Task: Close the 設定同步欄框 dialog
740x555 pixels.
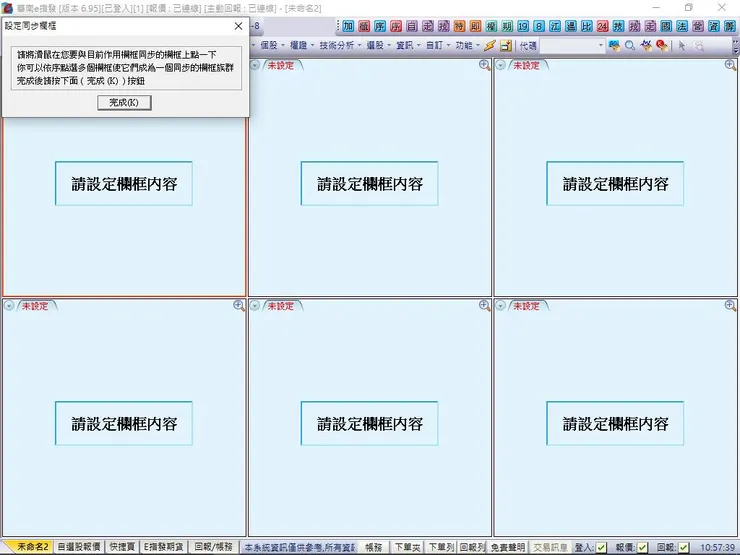Action: click(x=238, y=26)
